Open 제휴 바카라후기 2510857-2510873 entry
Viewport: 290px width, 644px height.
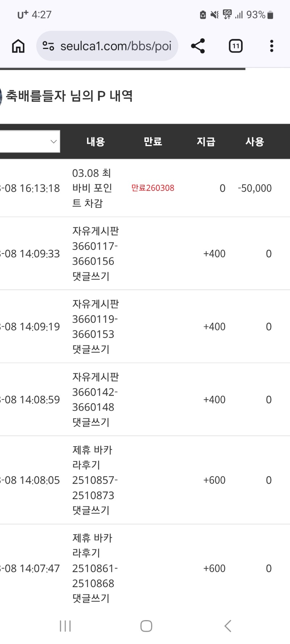pos(94,480)
